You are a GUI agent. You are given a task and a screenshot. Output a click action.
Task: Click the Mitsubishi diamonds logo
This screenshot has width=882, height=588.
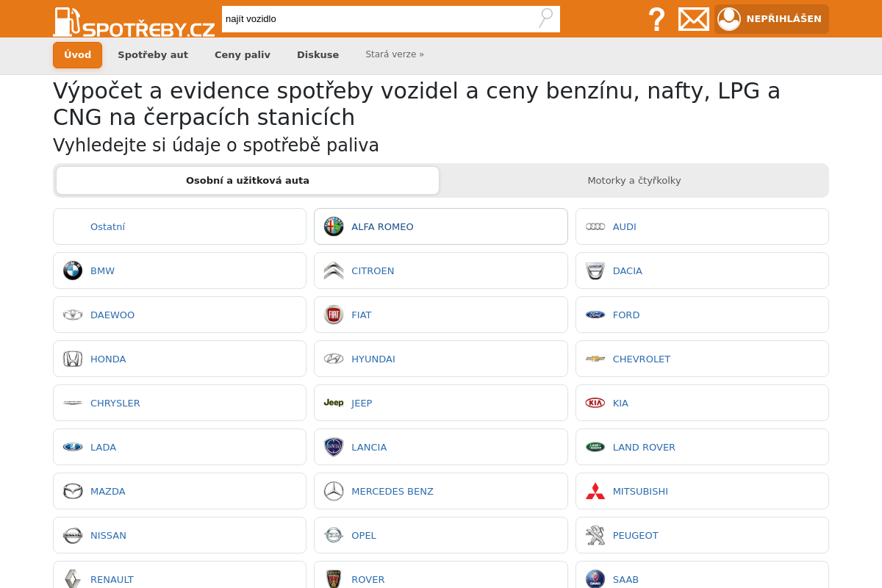coord(595,491)
